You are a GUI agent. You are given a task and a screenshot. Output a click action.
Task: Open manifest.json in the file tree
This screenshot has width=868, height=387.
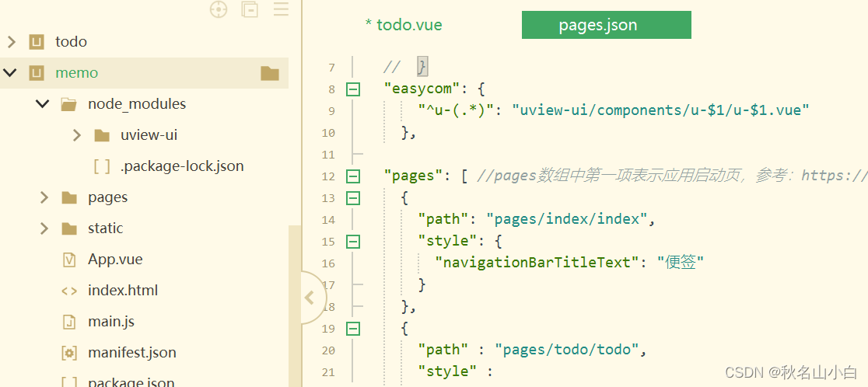pyautogui.click(x=131, y=352)
